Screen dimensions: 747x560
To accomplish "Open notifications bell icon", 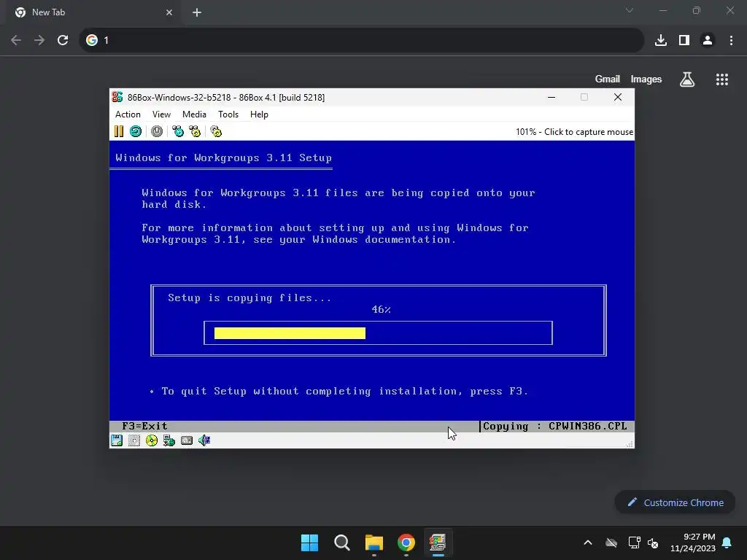I will coord(727,542).
